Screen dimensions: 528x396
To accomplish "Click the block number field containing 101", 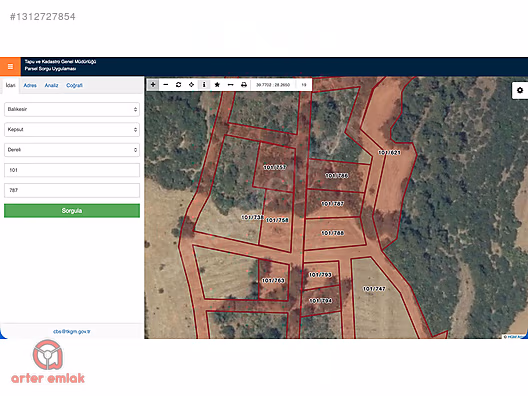I will [x=72, y=170].
